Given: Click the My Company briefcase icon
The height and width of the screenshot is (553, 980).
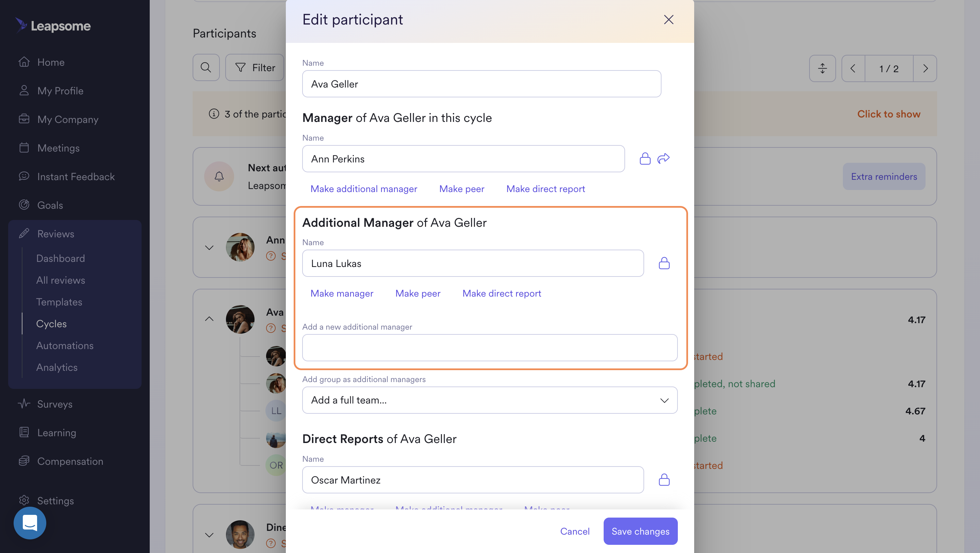Looking at the screenshot, I should pos(24,118).
